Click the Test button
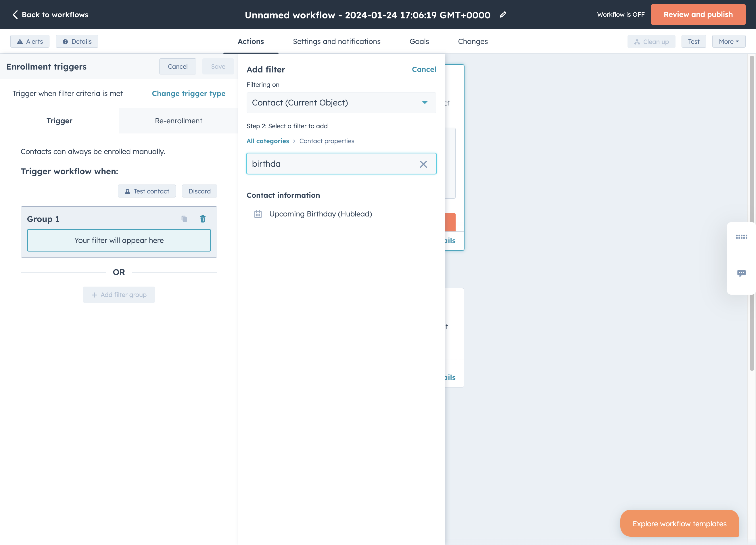The image size is (756, 545). pyautogui.click(x=694, y=41)
